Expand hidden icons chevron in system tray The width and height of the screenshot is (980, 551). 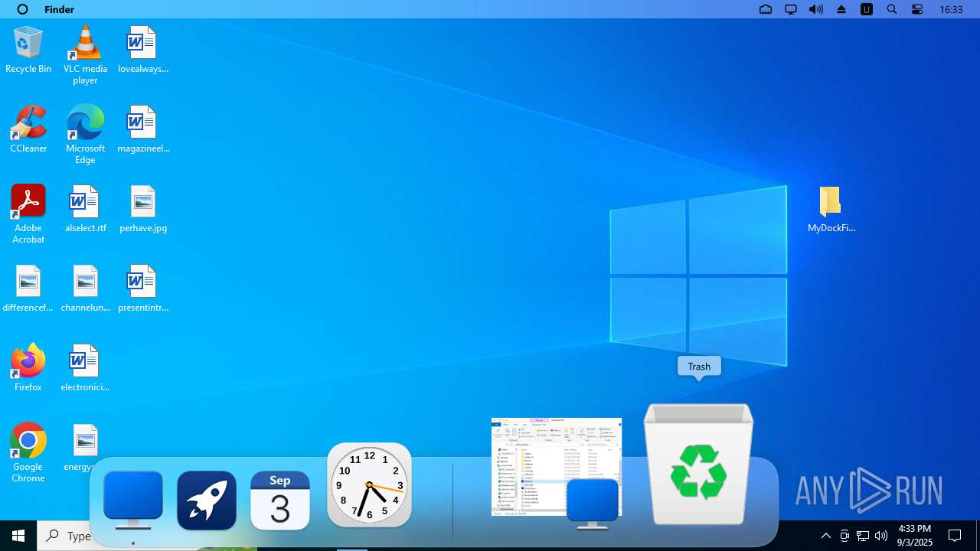click(x=825, y=536)
